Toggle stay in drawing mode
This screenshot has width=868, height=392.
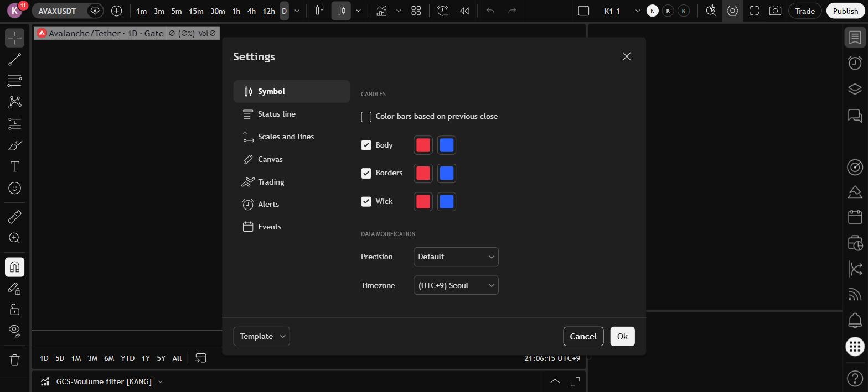pyautogui.click(x=14, y=289)
